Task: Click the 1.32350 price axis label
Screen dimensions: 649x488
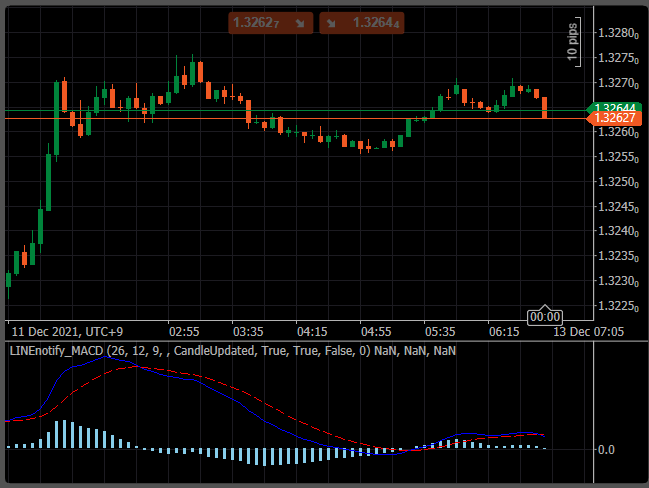Action: coord(618,256)
